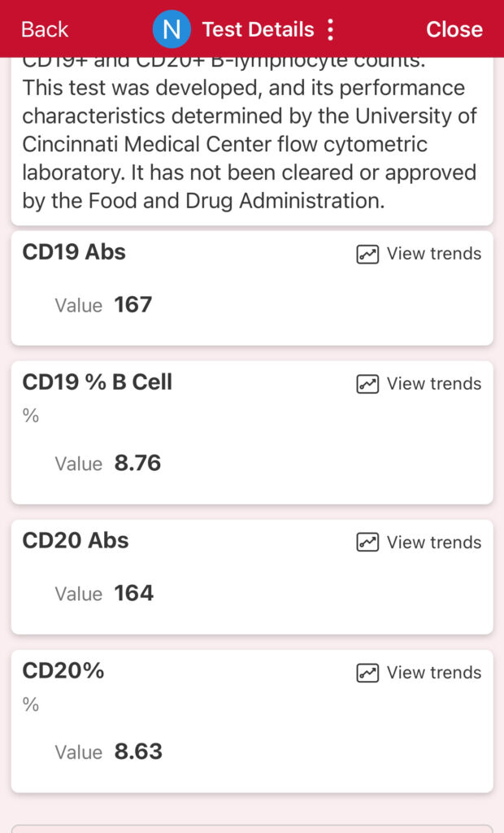Tap the blue N profile avatar

(x=172, y=30)
